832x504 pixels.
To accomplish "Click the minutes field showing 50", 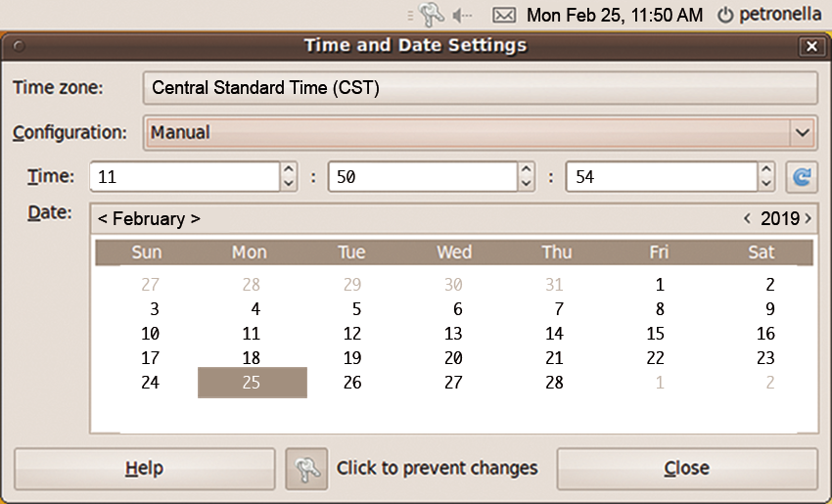I will tap(423, 177).
